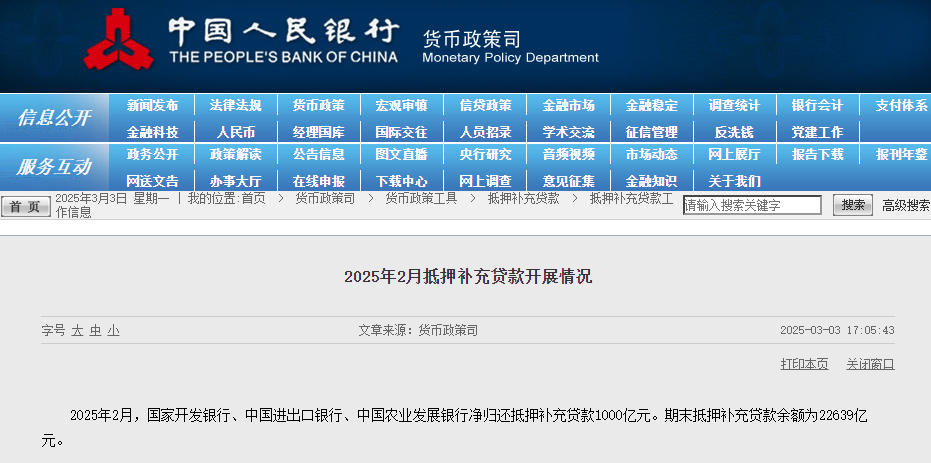Set font size to 小 (small)

[113, 330]
